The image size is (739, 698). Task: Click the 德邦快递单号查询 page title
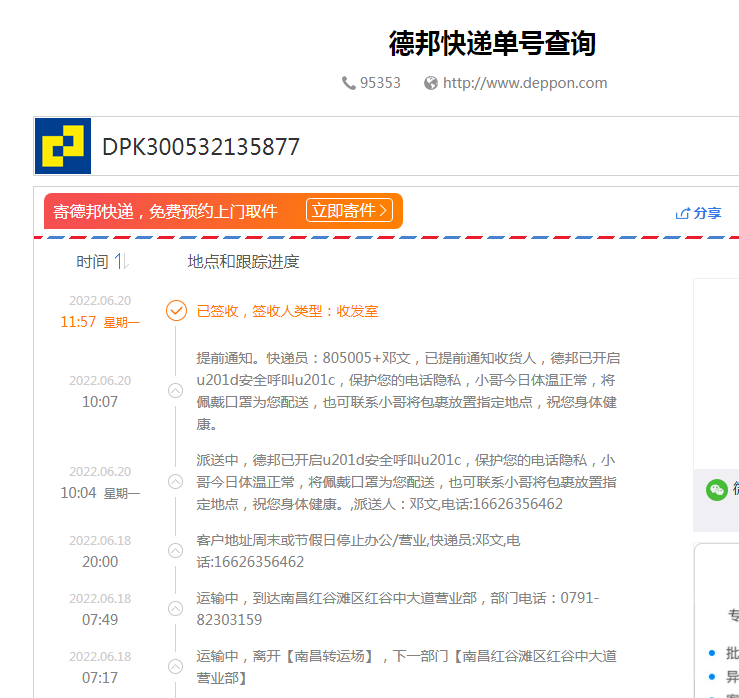[492, 43]
